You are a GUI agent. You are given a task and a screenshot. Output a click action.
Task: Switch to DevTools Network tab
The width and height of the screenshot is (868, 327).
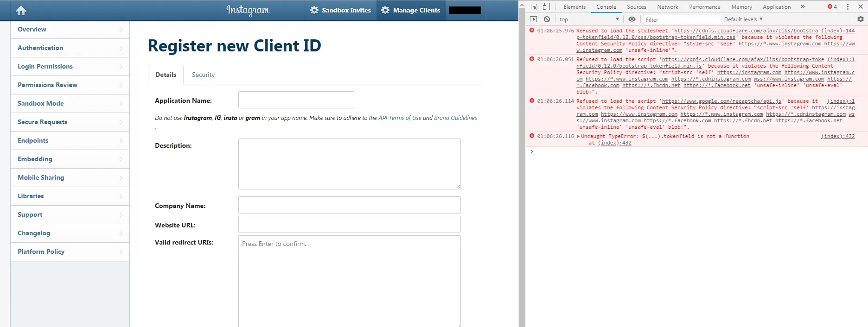667,6
